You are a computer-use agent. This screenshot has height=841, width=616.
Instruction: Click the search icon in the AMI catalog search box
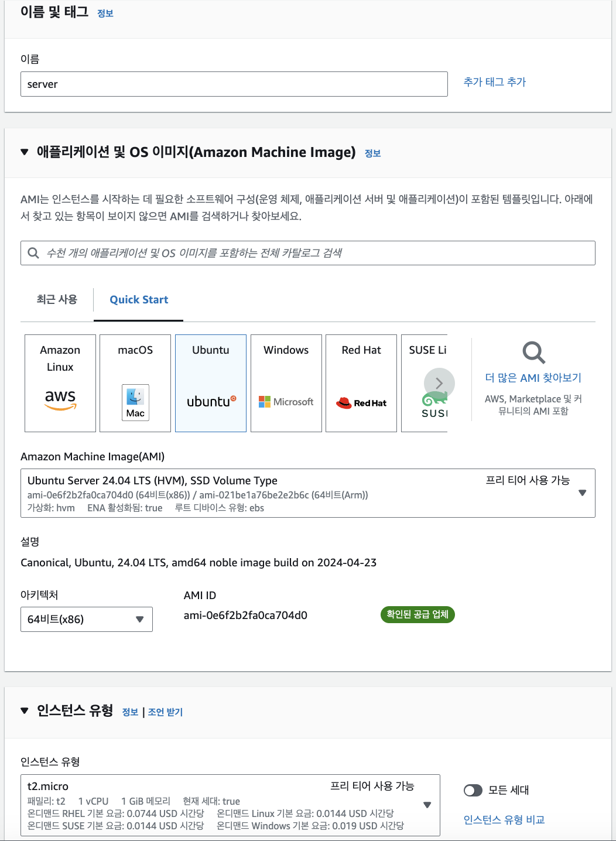coord(33,253)
